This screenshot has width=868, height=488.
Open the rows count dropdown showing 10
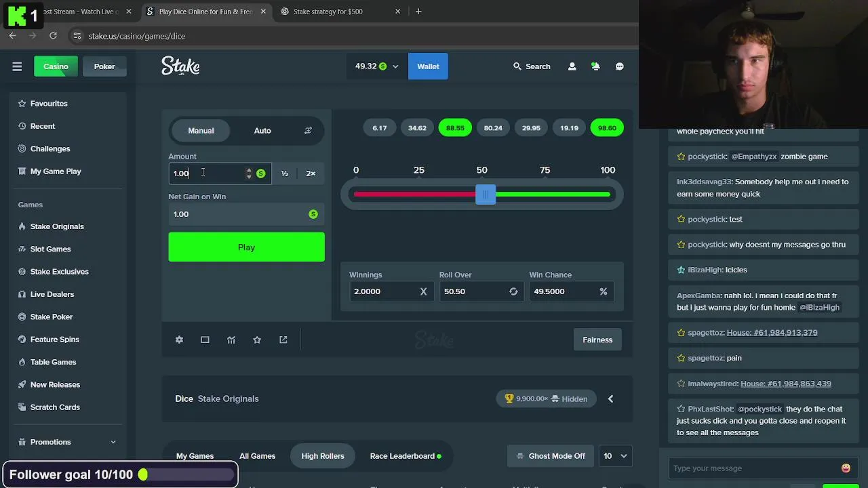pyautogui.click(x=616, y=456)
